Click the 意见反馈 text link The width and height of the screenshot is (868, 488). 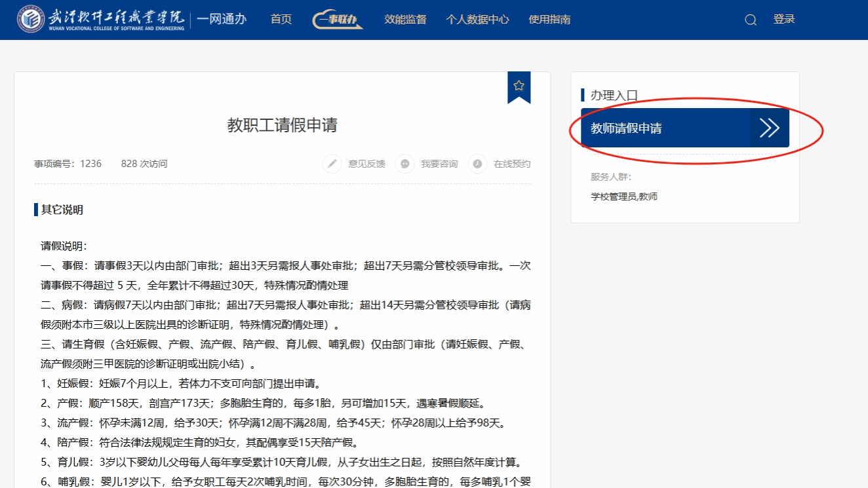(x=366, y=164)
